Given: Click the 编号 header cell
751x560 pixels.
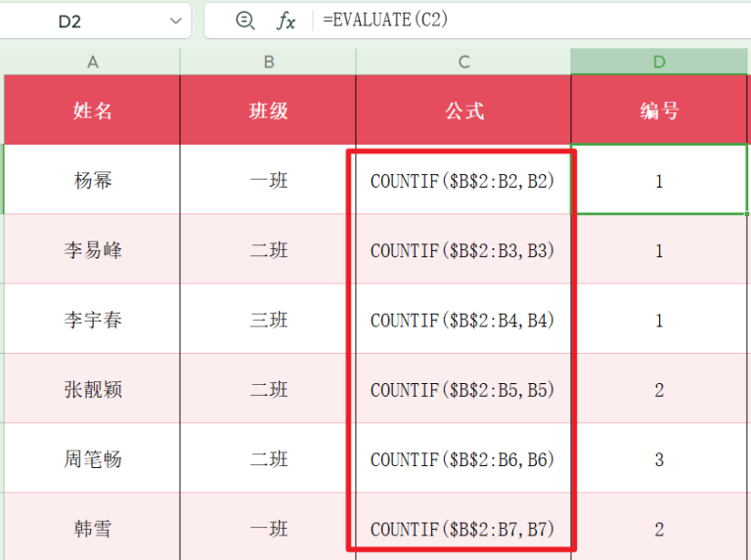Looking at the screenshot, I should [x=659, y=110].
